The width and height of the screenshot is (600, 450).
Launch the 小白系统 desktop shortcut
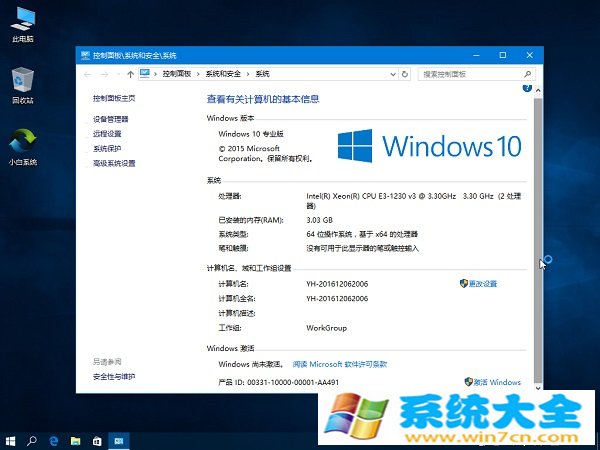pyautogui.click(x=21, y=141)
